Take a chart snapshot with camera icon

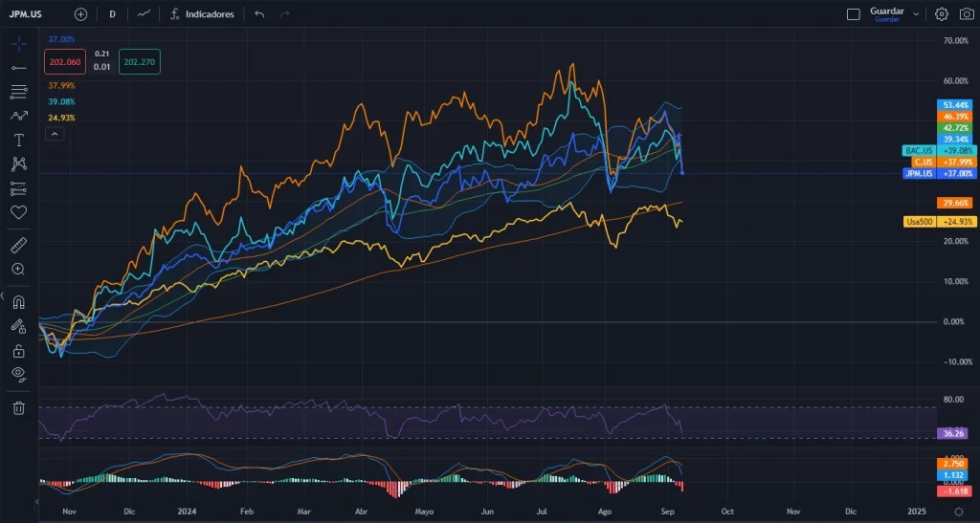point(966,14)
